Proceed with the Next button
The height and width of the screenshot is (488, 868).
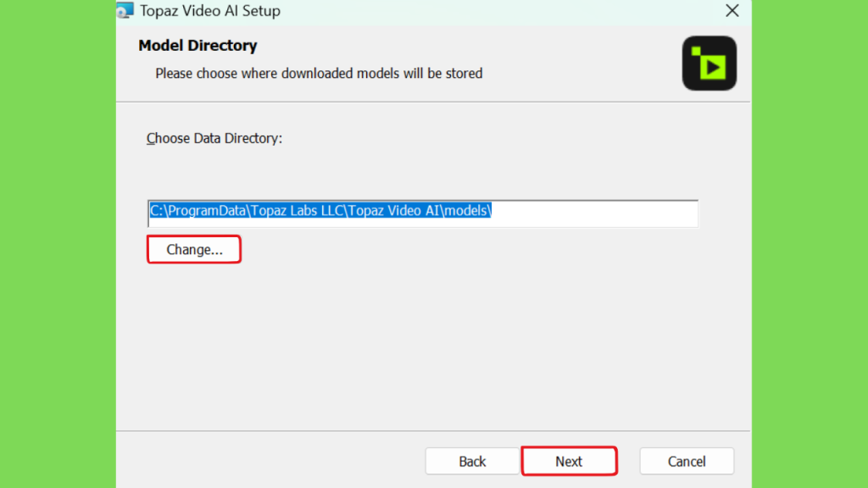tap(569, 462)
